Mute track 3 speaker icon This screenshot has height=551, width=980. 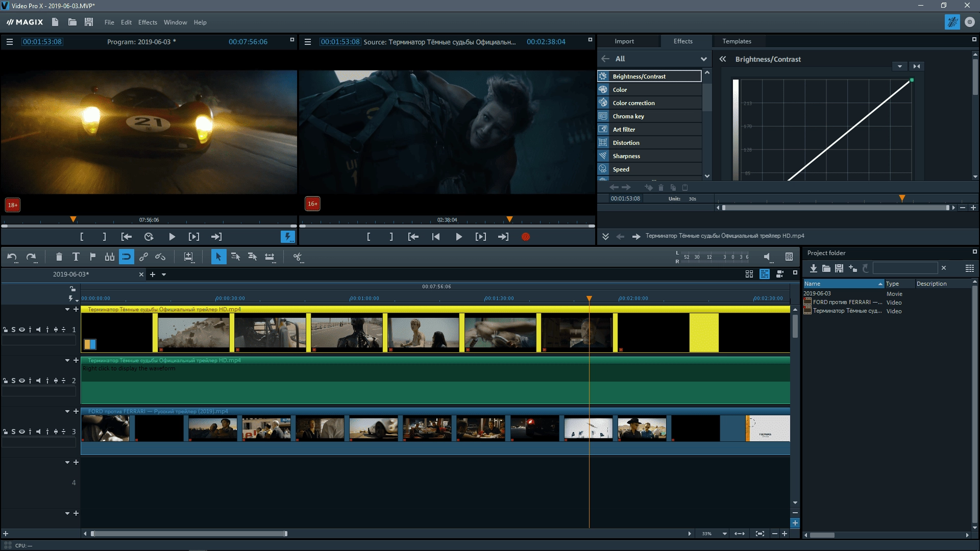[38, 432]
